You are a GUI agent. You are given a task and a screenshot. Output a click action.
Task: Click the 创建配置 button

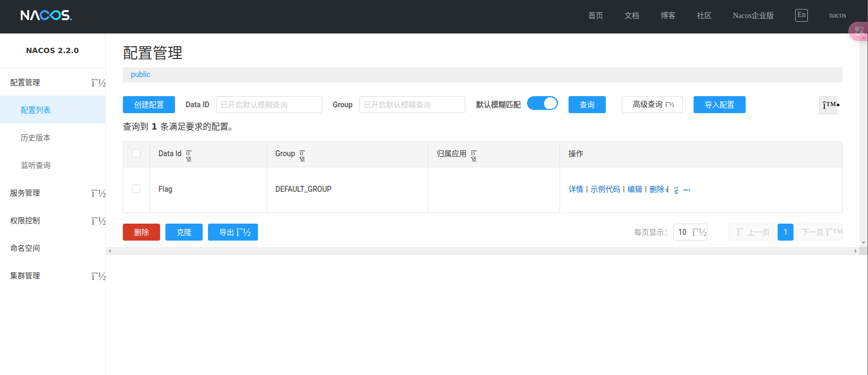(149, 105)
